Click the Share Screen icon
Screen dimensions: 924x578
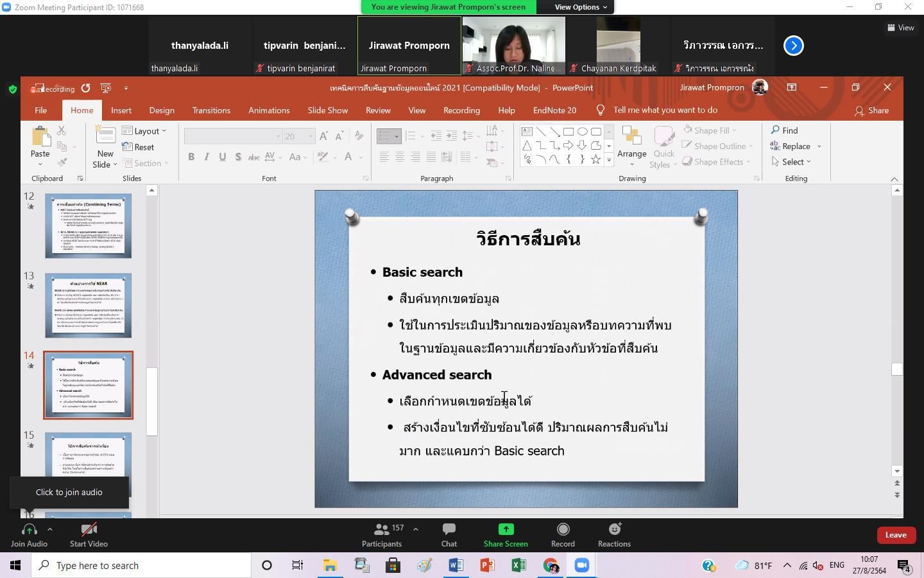506,529
